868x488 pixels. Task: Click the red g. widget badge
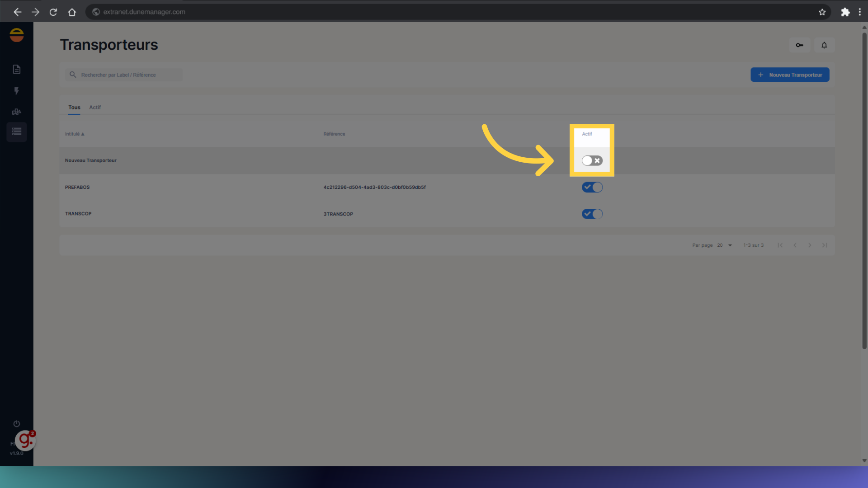pos(25,441)
